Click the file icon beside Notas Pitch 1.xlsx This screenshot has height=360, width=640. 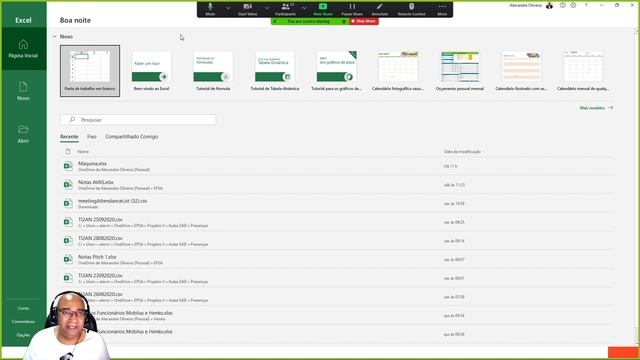(x=68, y=259)
